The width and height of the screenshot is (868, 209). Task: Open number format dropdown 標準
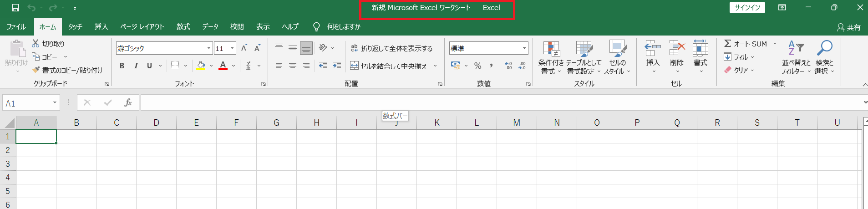coord(524,48)
